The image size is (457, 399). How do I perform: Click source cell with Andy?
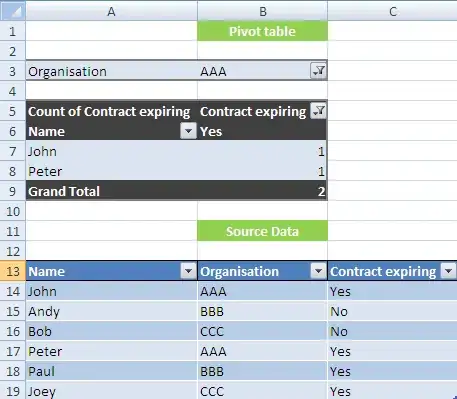coord(112,311)
